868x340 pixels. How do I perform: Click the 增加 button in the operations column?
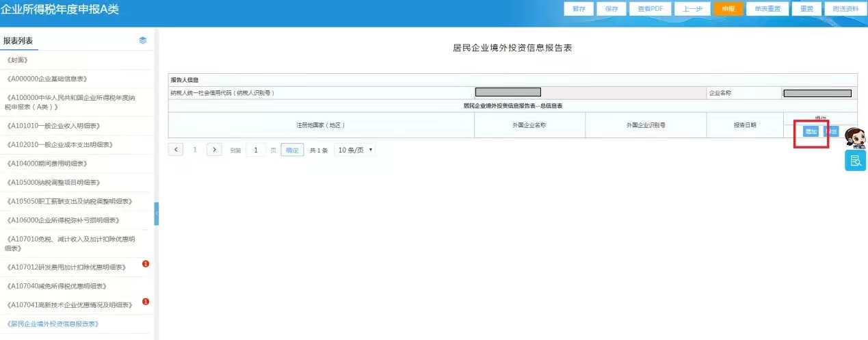(x=811, y=131)
